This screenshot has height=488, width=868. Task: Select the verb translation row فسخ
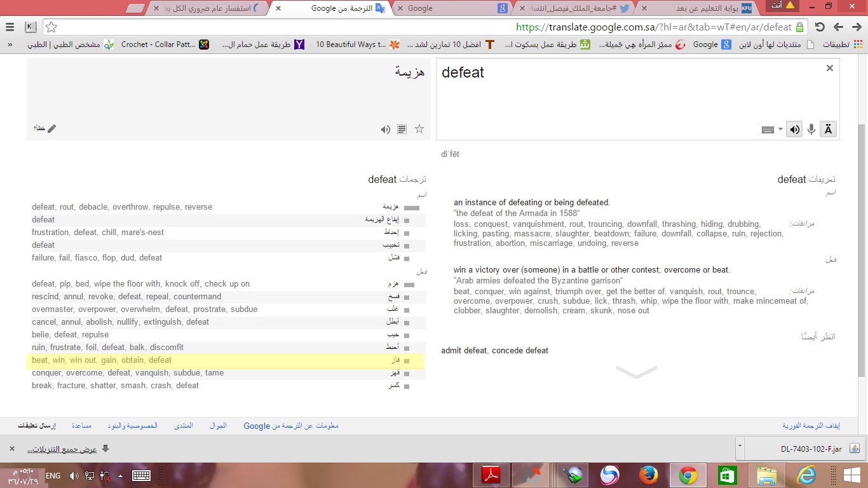tap(226, 297)
